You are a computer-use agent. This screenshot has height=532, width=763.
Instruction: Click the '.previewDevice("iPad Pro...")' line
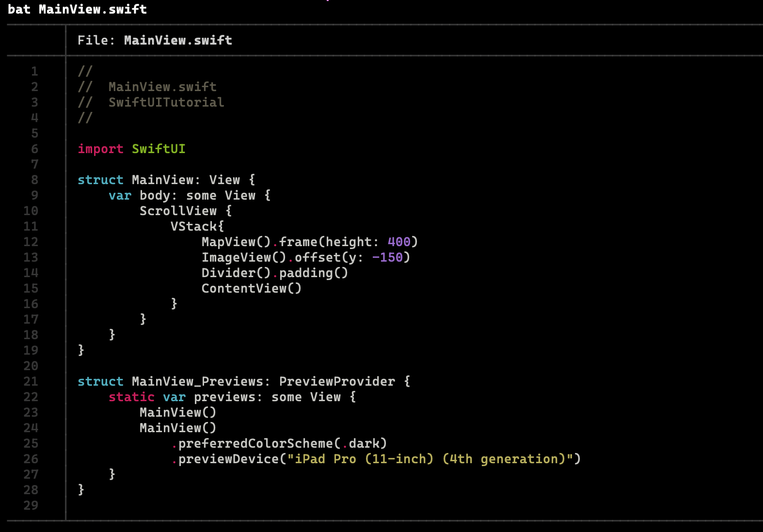[376, 459]
